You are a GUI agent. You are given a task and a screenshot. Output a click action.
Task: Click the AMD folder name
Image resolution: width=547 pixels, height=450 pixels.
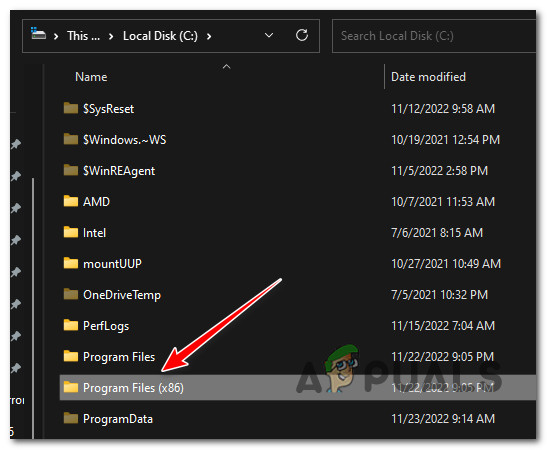(x=96, y=202)
